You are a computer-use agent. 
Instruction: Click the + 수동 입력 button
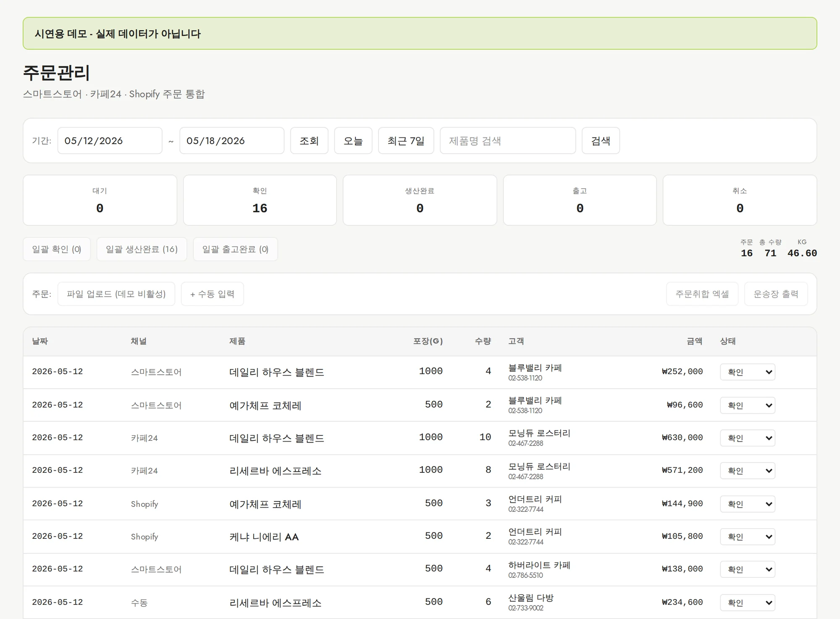click(213, 294)
